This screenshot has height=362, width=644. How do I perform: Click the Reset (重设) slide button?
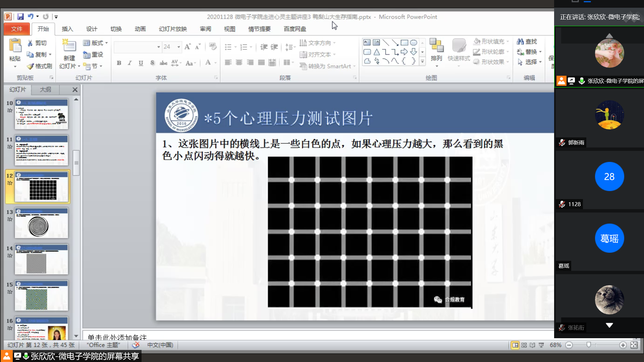click(x=93, y=55)
